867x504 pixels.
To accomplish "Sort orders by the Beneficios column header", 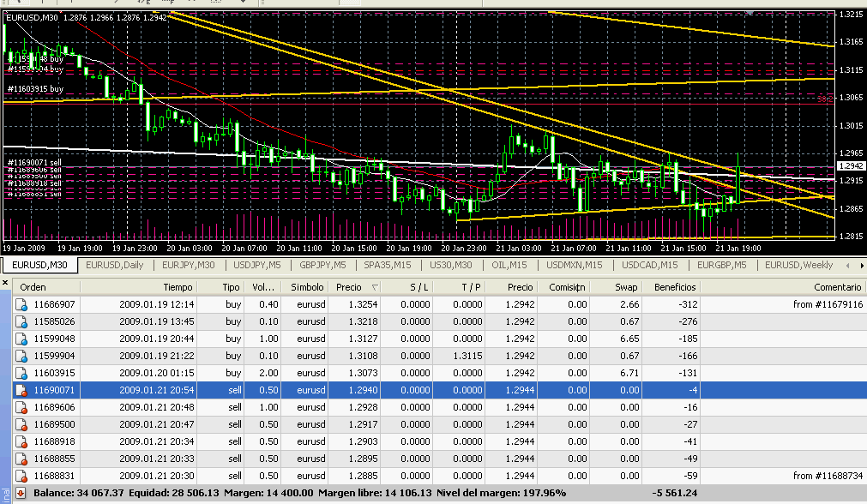I will coord(673,287).
